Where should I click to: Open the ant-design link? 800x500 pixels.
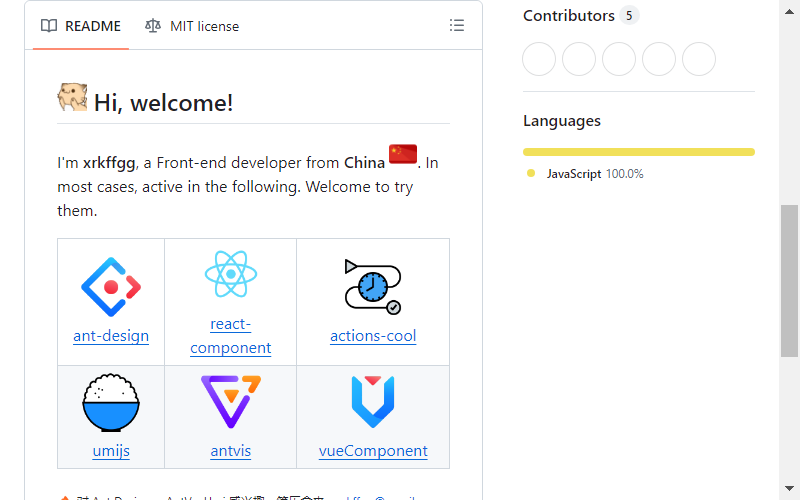tap(111, 336)
